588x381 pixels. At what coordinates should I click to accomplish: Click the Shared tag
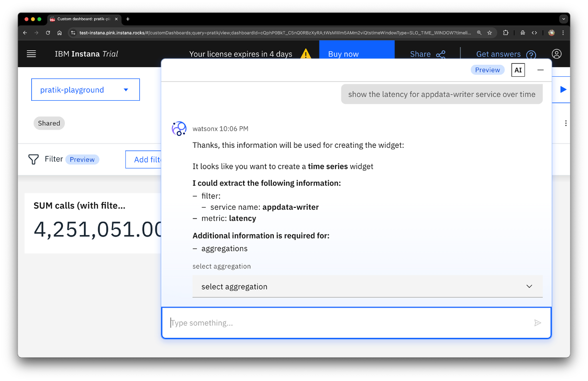click(49, 123)
